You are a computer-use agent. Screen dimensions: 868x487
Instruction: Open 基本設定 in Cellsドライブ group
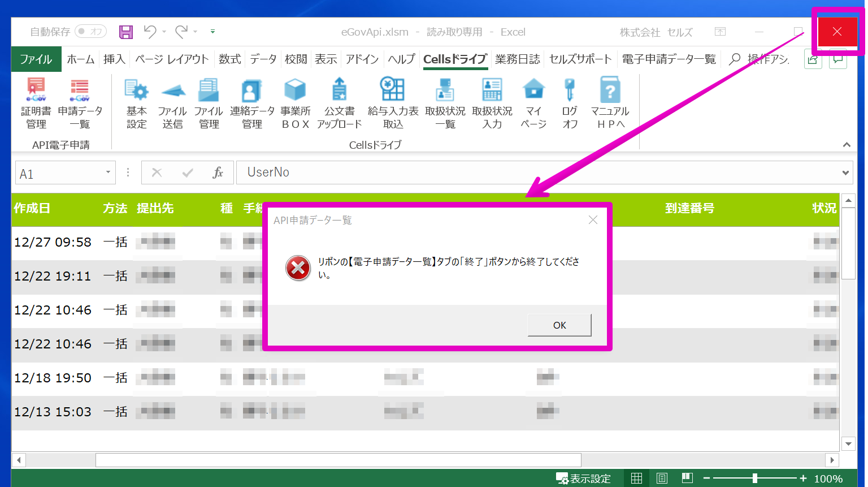point(137,104)
